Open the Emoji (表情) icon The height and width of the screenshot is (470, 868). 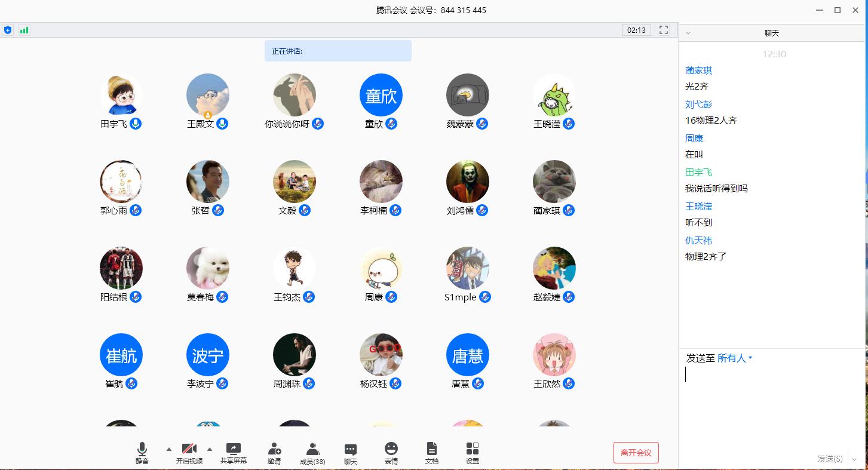point(391,449)
